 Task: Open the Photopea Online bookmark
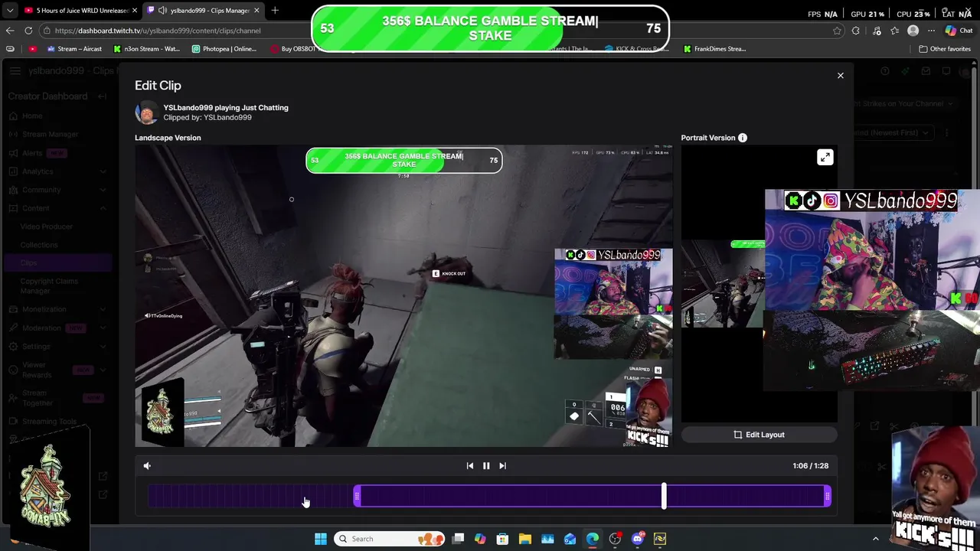(x=224, y=49)
